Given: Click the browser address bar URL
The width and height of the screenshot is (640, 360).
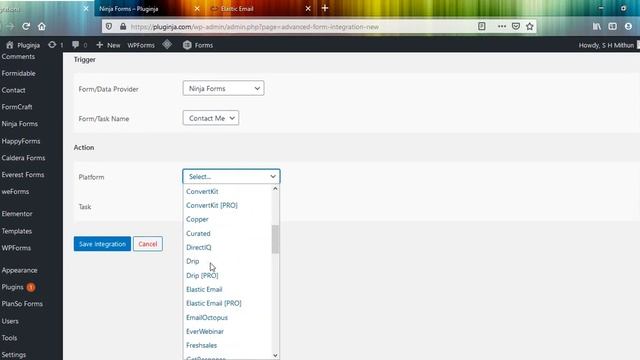Looking at the screenshot, I should [x=255, y=27].
